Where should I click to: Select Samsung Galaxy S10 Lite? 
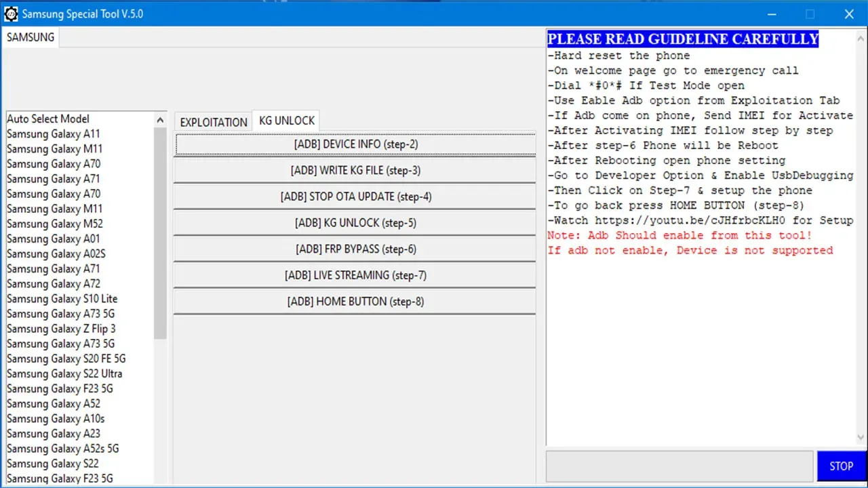click(62, 298)
